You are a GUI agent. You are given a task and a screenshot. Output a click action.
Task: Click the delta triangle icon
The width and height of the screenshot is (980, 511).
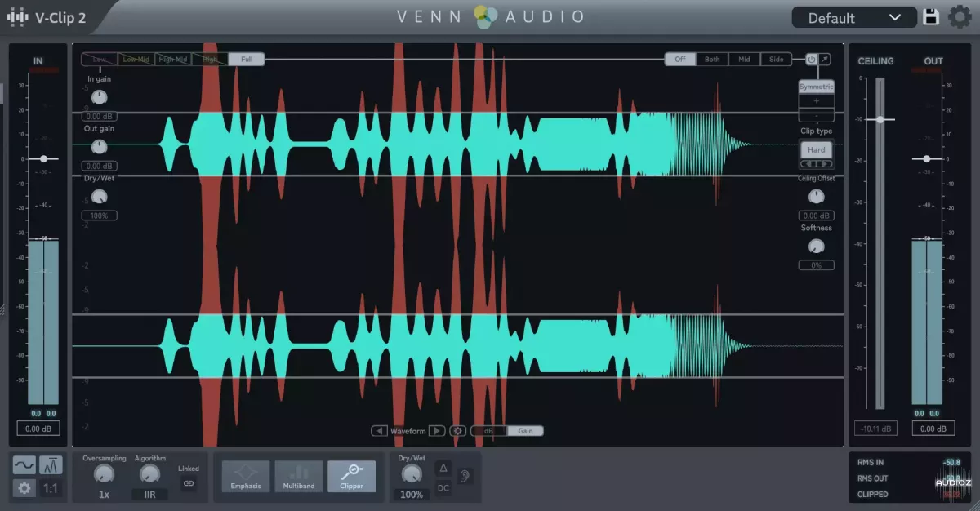[x=443, y=468]
